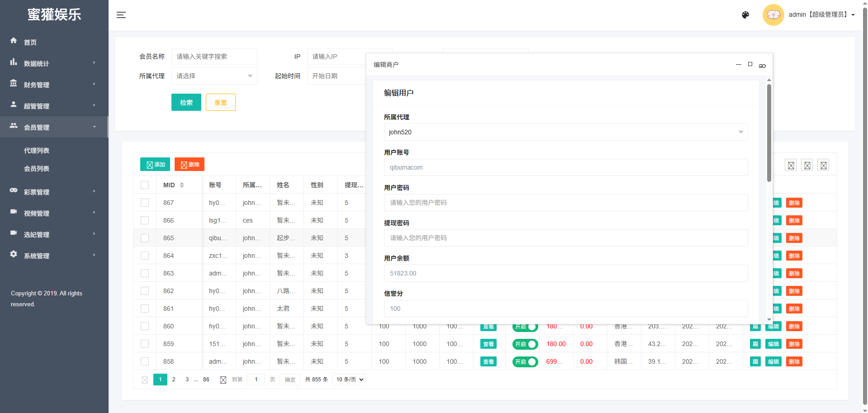The height and width of the screenshot is (413, 868).
Task: Open 会员列表 in the sidebar
Action: click(x=37, y=169)
